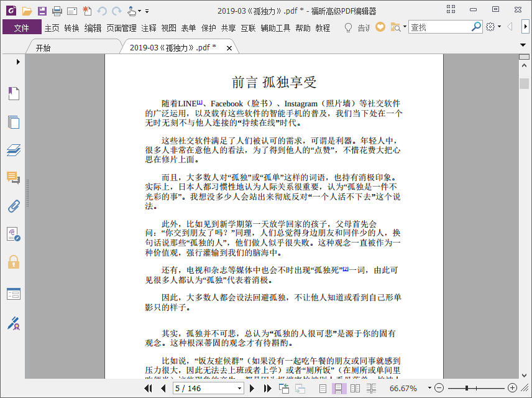Image resolution: width=532 pixels, height=398 pixels.
Task: Open the 文件 menu
Action: 22,27
